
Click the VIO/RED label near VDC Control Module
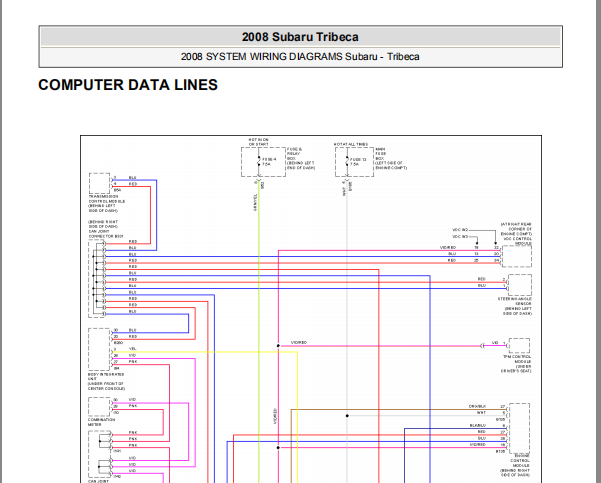pos(448,248)
